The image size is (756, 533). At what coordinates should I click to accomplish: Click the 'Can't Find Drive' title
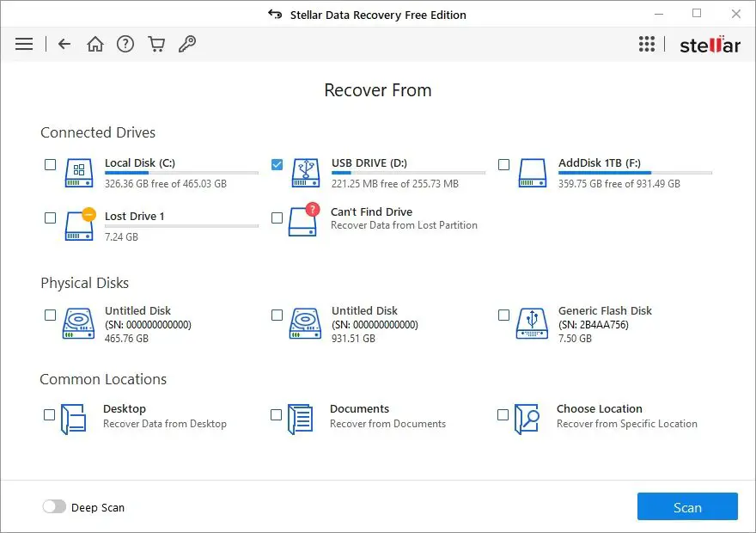372,211
